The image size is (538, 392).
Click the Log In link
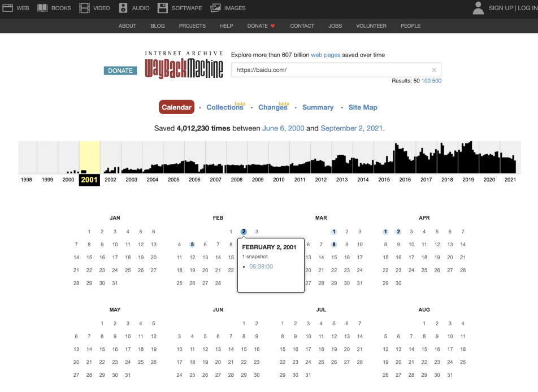point(528,8)
